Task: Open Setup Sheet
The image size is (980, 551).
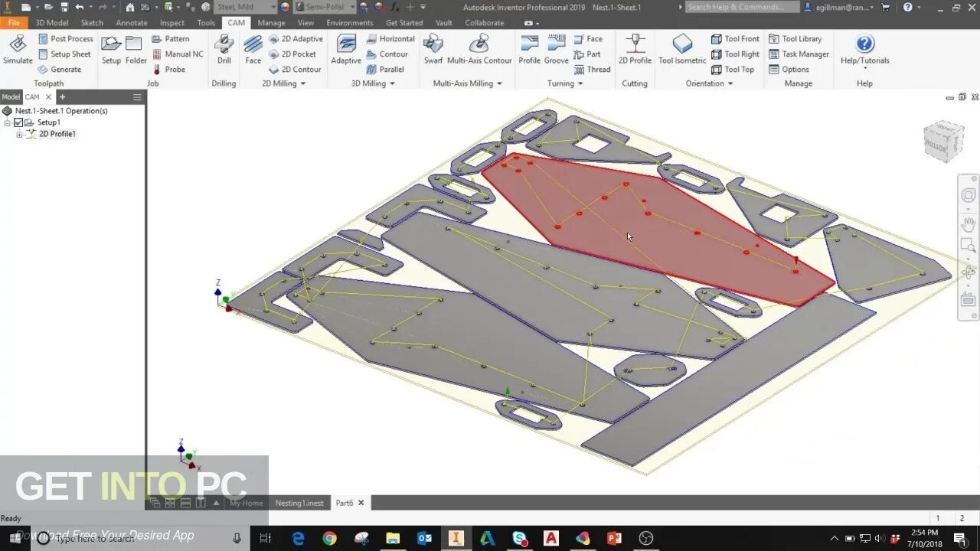Action: [x=64, y=54]
